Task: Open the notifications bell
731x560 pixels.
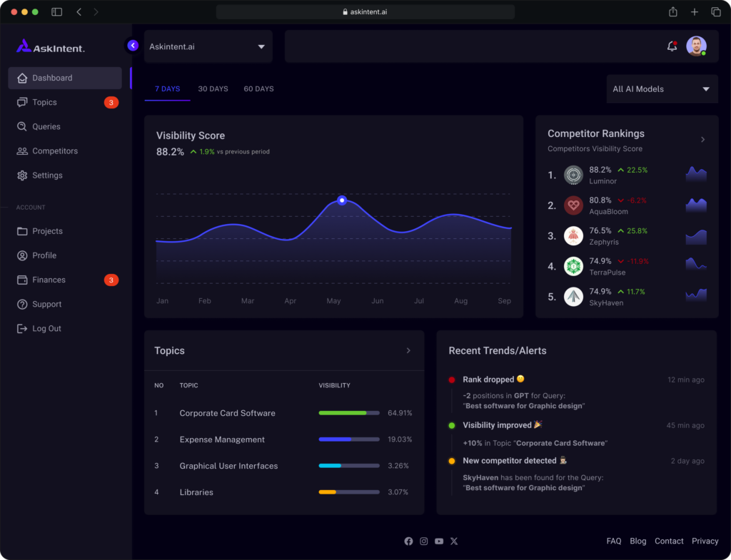Action: [672, 46]
